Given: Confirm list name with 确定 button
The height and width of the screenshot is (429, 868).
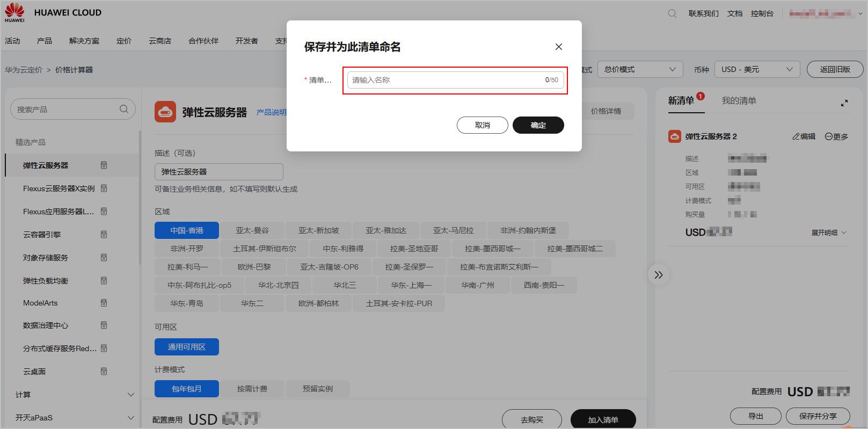Looking at the screenshot, I should (538, 125).
